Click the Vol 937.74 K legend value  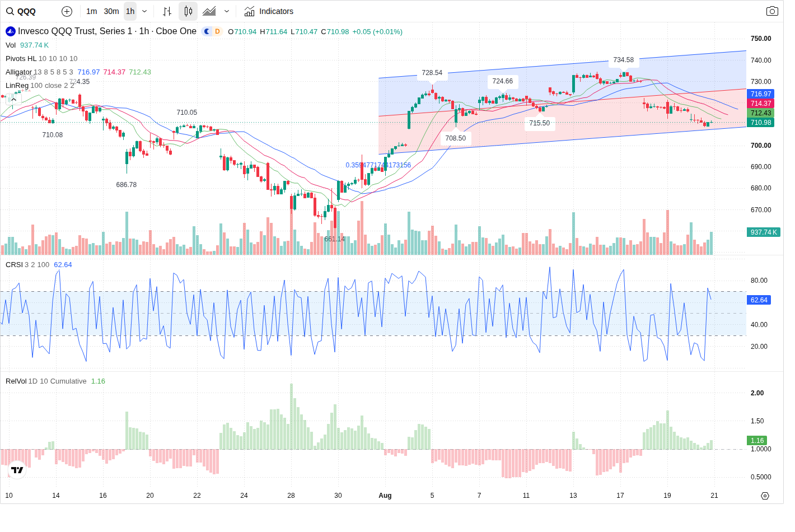click(x=34, y=45)
